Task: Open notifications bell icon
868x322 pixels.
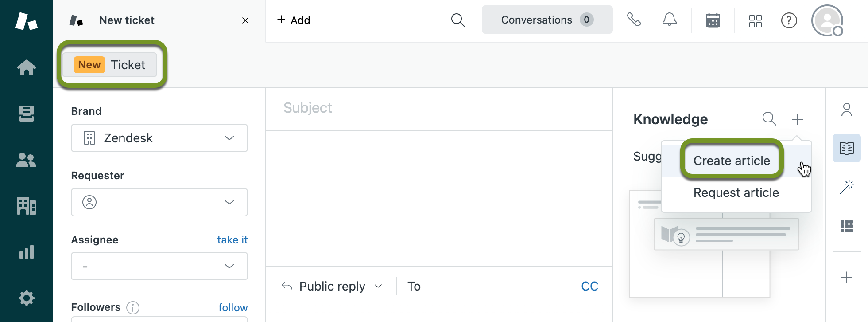Action: click(x=669, y=20)
